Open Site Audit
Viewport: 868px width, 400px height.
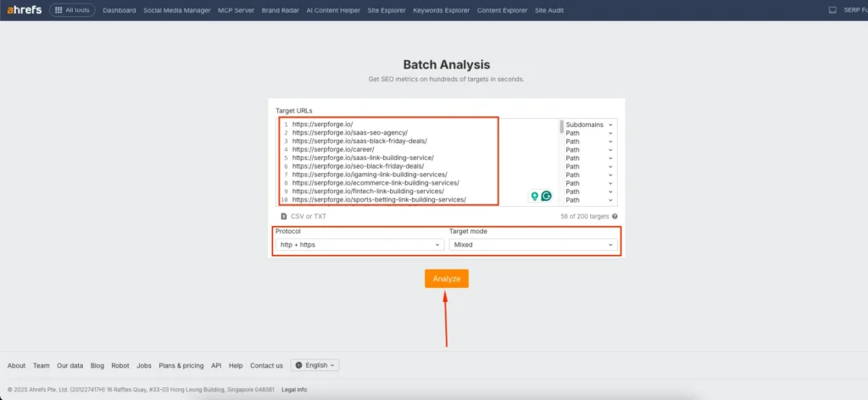pos(549,10)
